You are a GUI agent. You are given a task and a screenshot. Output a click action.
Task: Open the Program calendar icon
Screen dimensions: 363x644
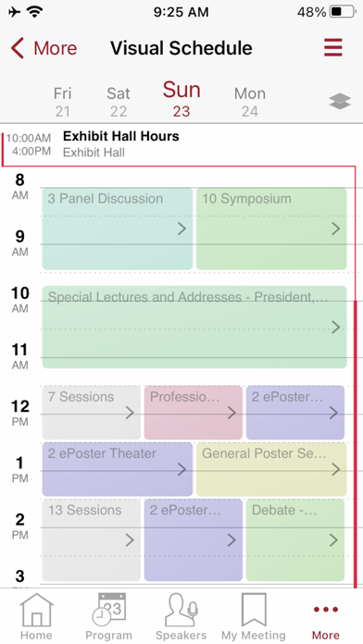[x=109, y=610]
